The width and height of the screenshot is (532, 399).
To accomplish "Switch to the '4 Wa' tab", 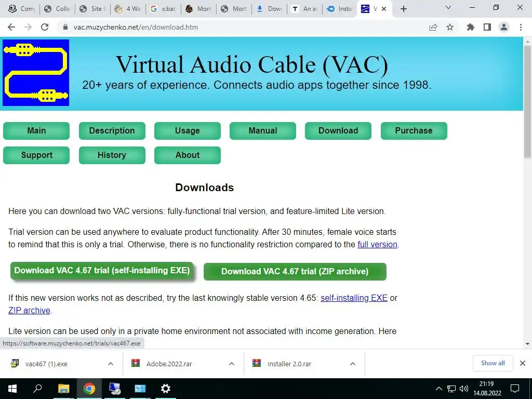I will pyautogui.click(x=128, y=9).
